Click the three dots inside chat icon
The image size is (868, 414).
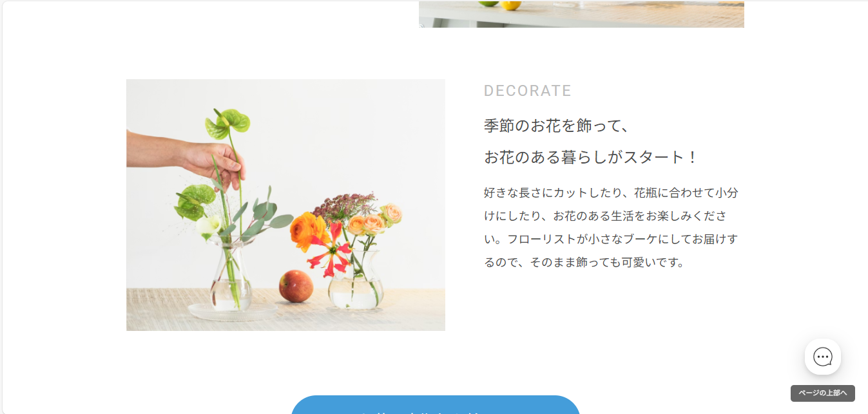(823, 357)
